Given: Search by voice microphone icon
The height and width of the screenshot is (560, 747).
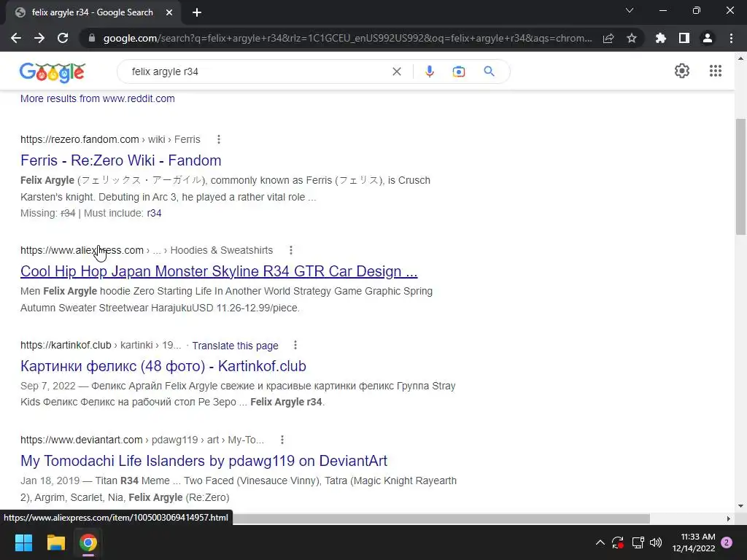Looking at the screenshot, I should tap(429, 71).
